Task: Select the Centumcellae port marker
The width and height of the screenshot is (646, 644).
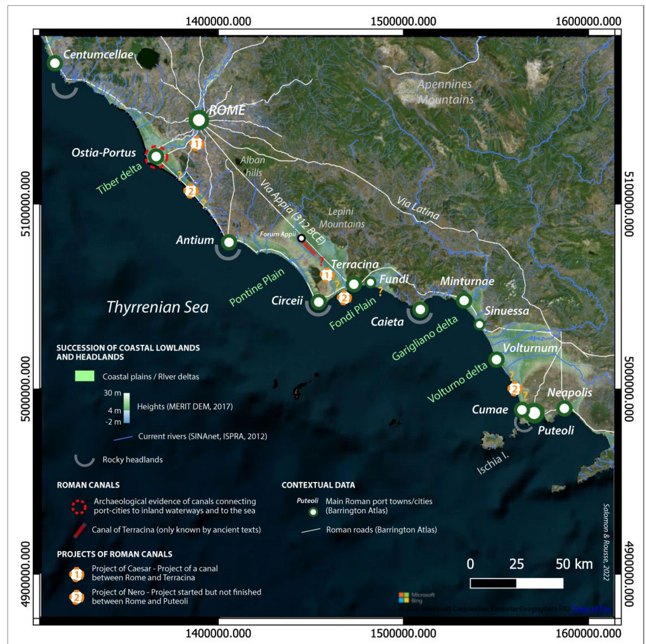Action: pyautogui.click(x=54, y=63)
